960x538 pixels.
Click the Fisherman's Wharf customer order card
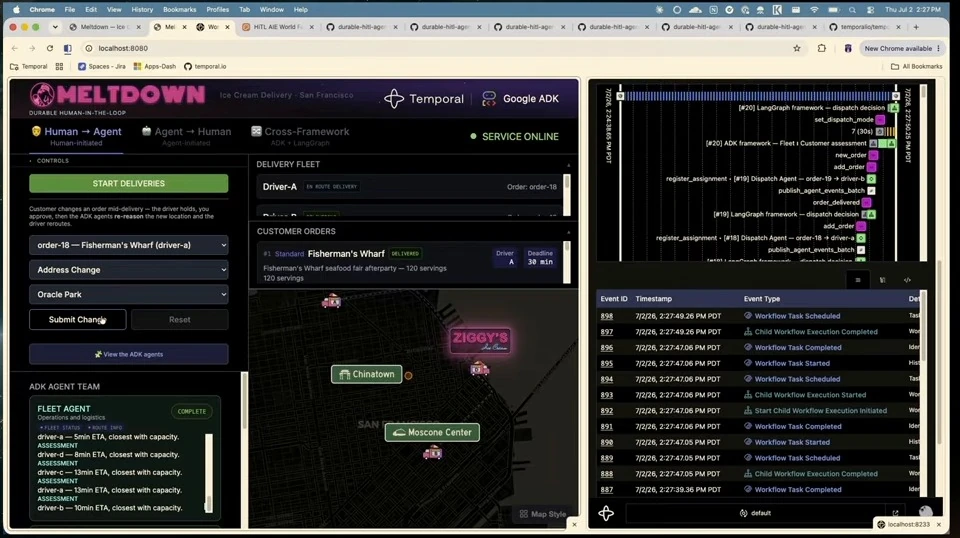click(410, 264)
